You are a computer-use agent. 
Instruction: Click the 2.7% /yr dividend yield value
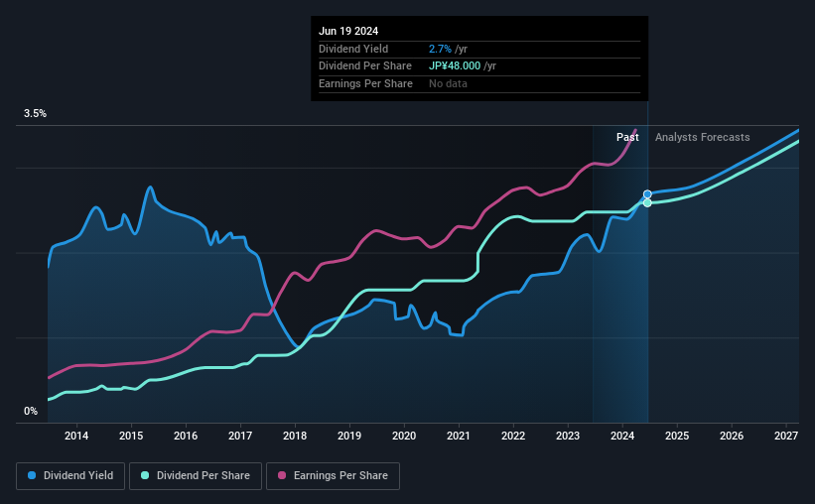pyautogui.click(x=448, y=49)
